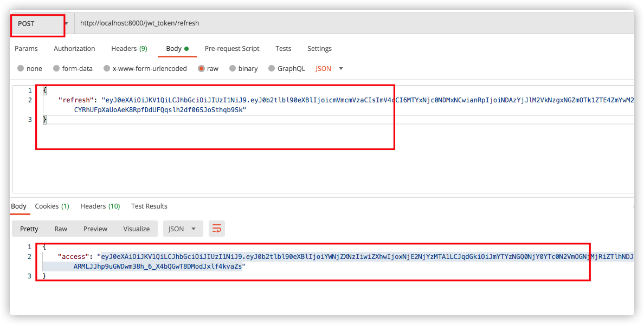Click the Visualize response button
Viewport: 644px width, 325px height.
point(136,229)
